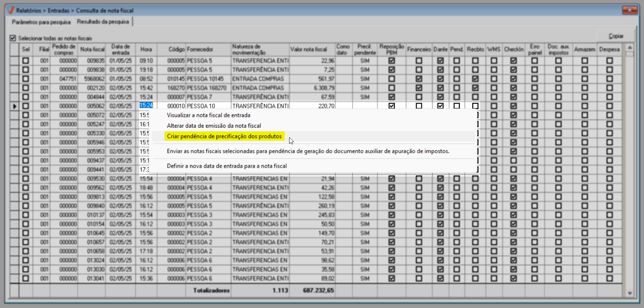The image size is (644, 308).
Task: Choose 'Alterar data de emissão da nota fiscal'
Action: pos(214,126)
